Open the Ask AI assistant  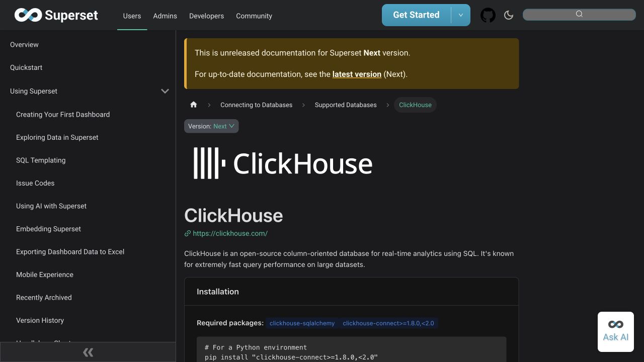616,332
